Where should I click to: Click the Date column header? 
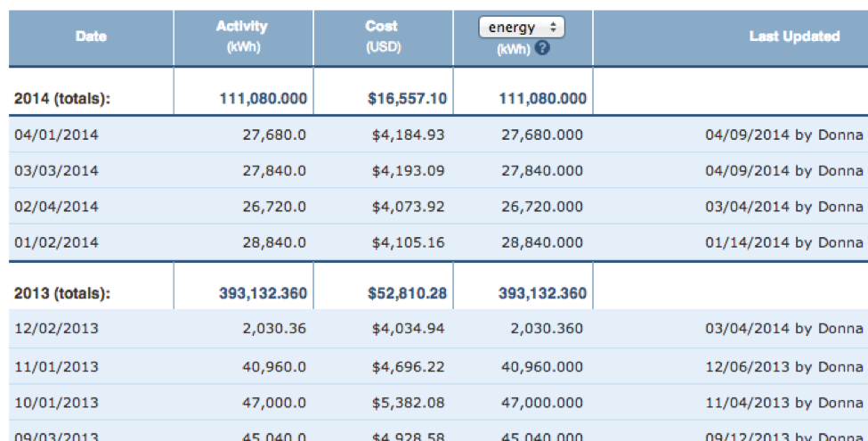click(91, 37)
